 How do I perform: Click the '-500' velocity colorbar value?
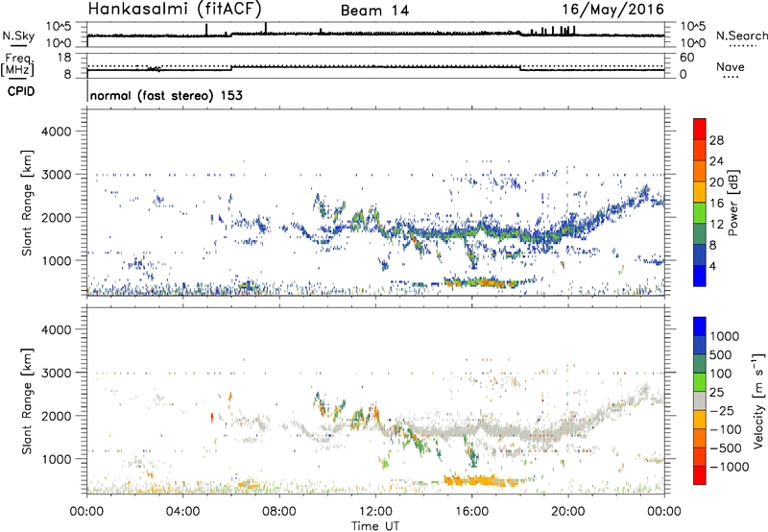point(726,447)
